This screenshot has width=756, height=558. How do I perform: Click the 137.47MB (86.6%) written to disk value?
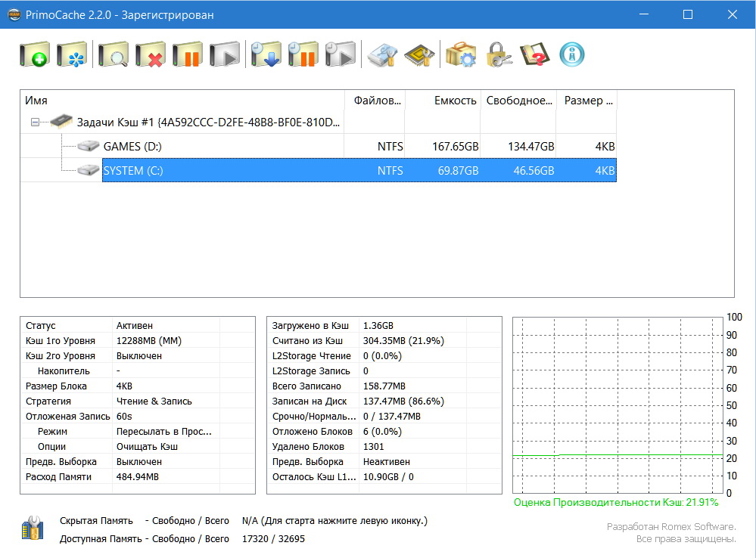coord(403,401)
